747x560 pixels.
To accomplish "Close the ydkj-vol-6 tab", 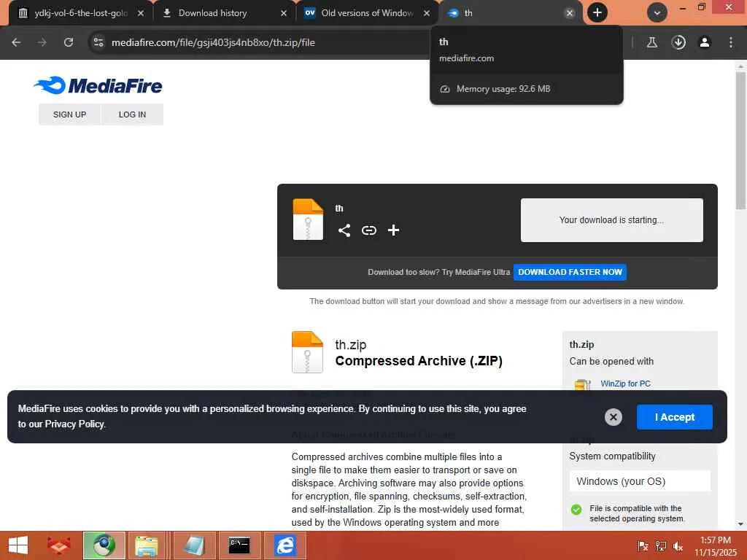I will (141, 13).
